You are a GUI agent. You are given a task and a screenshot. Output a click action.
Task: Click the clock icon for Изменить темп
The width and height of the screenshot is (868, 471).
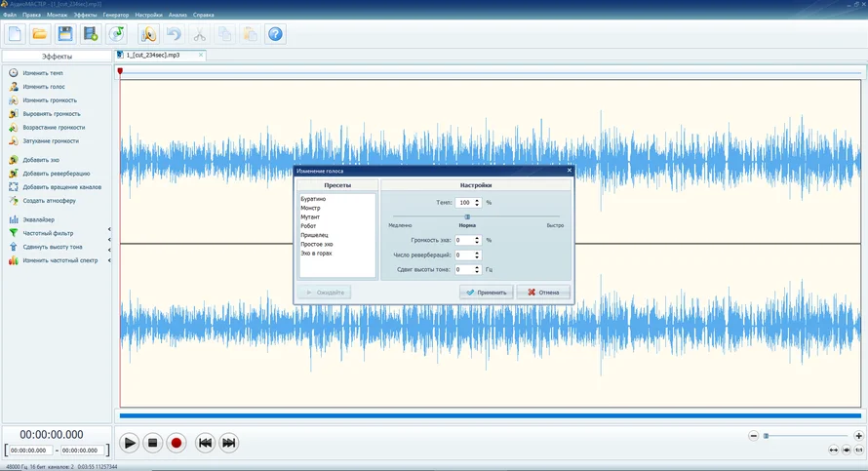14,73
